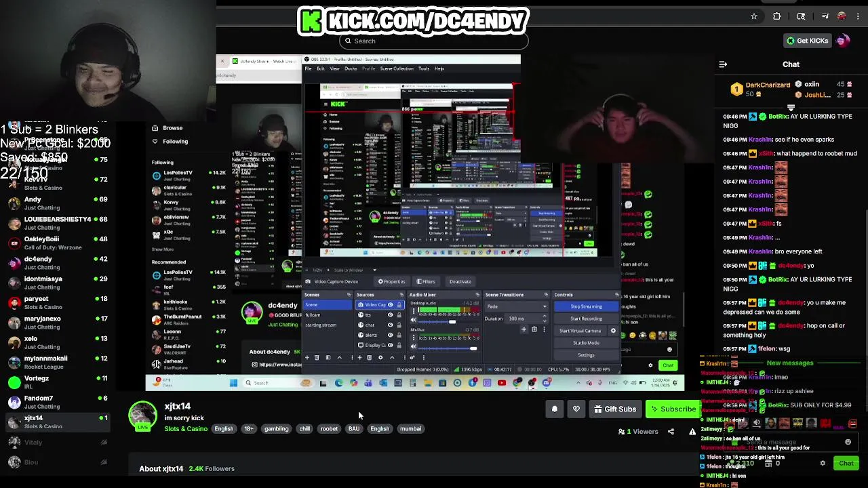Click in the Kick search field
Image resolution: width=868 pixels, height=488 pixels.
pyautogui.click(x=434, y=41)
